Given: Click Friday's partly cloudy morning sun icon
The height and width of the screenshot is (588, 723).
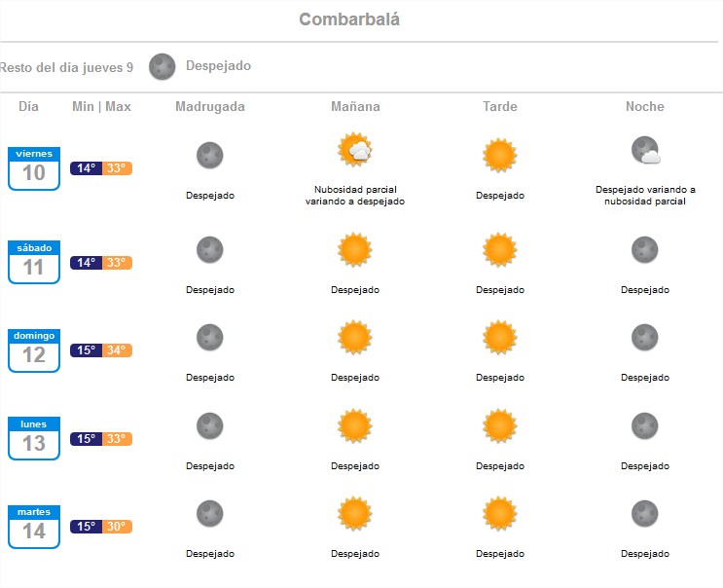Looking at the screenshot, I should click(354, 149).
